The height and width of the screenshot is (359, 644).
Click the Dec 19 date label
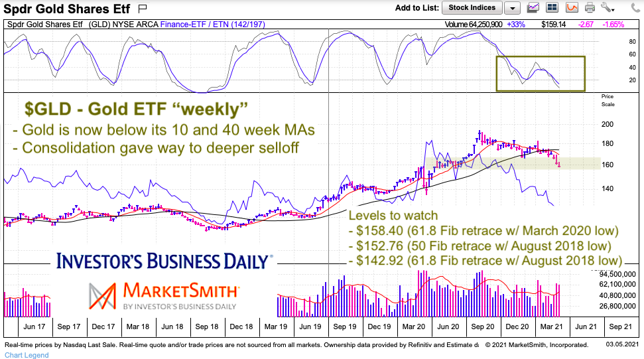pyautogui.click(x=379, y=326)
